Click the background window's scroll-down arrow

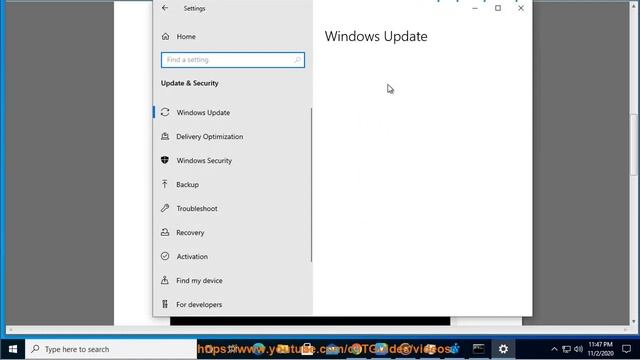pyautogui.click(x=634, y=321)
